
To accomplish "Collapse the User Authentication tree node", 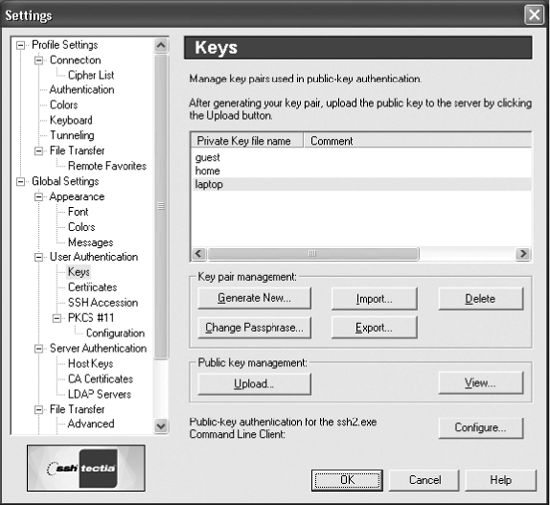I will coord(39,257).
